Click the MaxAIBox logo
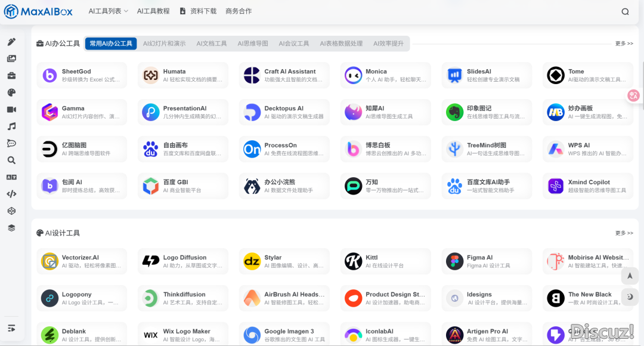The height and width of the screenshot is (346, 644). click(x=38, y=11)
